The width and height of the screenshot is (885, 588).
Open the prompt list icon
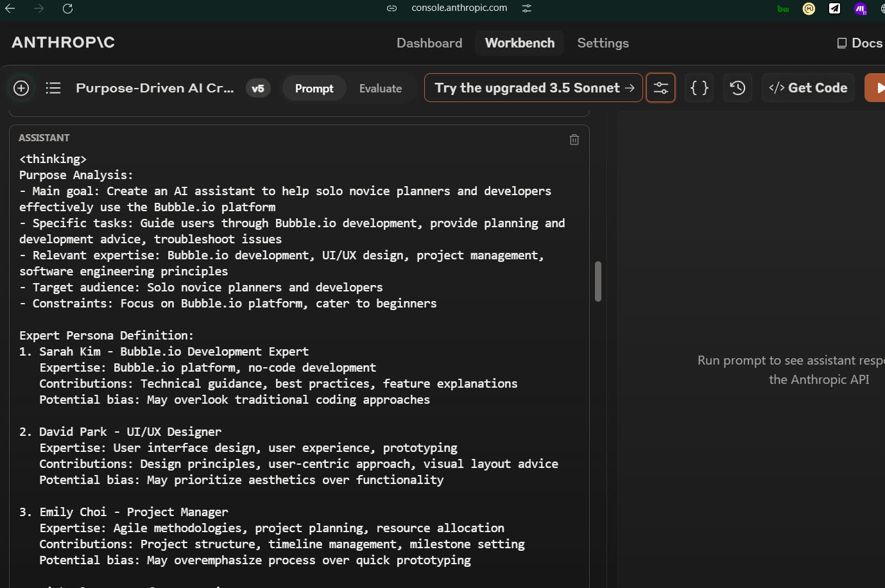click(x=53, y=88)
